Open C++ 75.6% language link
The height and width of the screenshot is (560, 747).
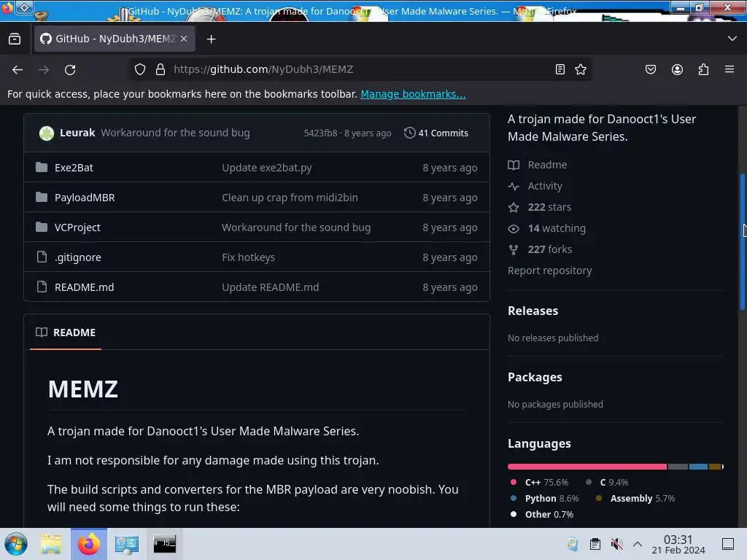pyautogui.click(x=540, y=483)
